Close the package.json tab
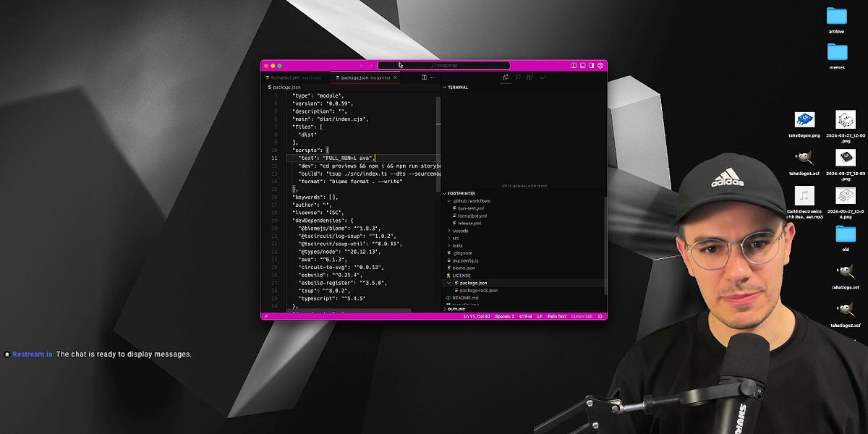 pyautogui.click(x=396, y=77)
